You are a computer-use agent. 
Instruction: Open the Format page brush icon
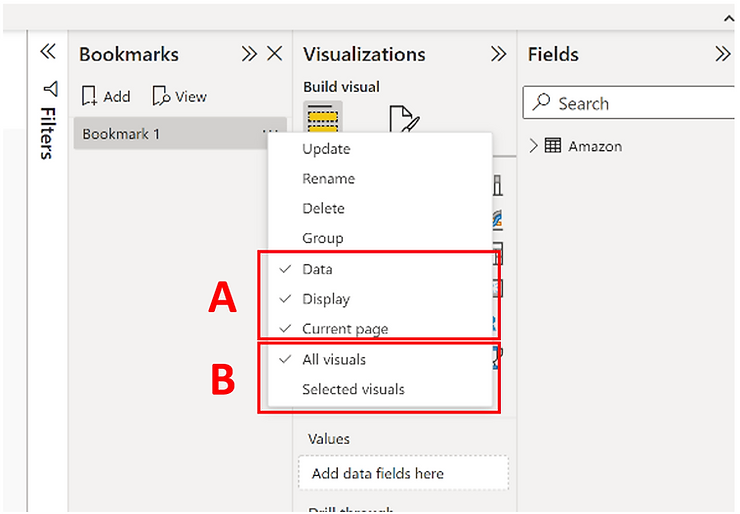pyautogui.click(x=404, y=119)
